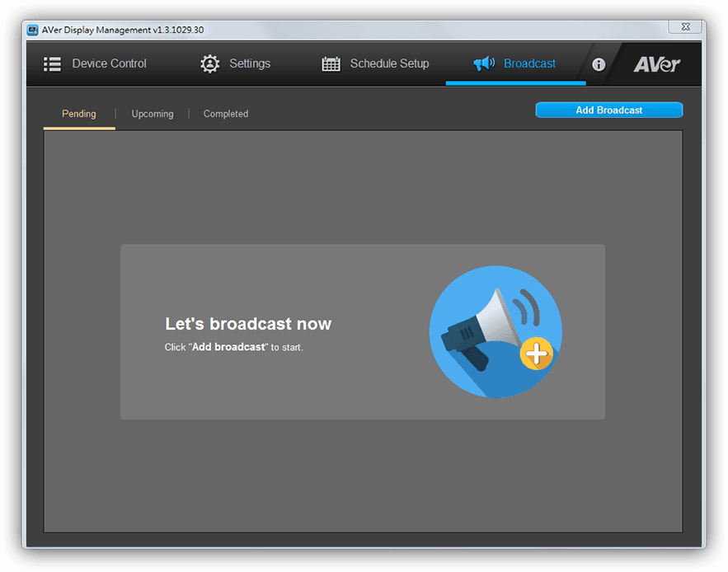The width and height of the screenshot is (728, 572).
Task: Close the AVer Display Management window
Action: point(685,27)
